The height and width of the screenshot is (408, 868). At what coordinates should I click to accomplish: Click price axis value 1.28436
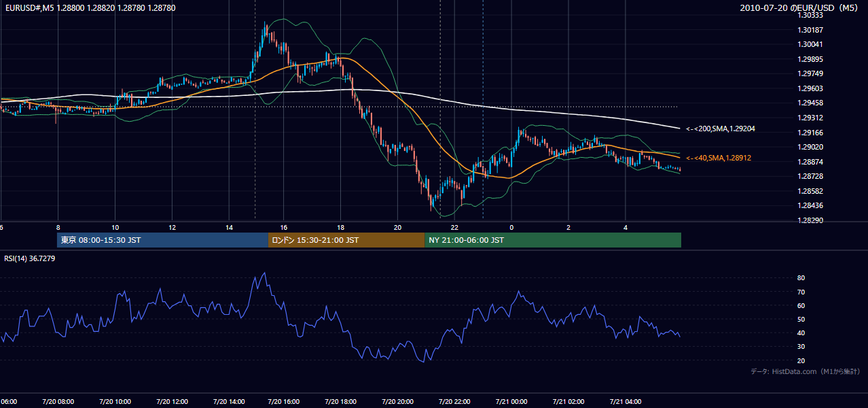(810, 205)
